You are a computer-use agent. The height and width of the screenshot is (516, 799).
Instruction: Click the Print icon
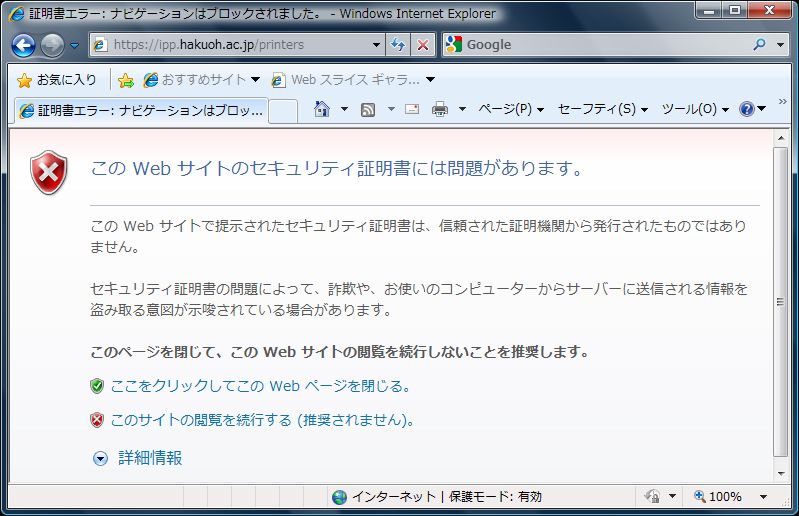tap(440, 109)
